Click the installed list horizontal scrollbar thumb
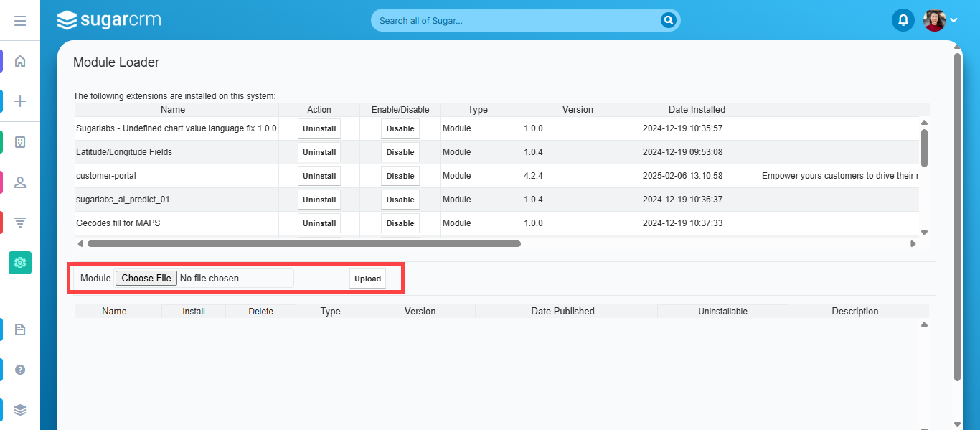The width and height of the screenshot is (980, 430). click(x=304, y=244)
